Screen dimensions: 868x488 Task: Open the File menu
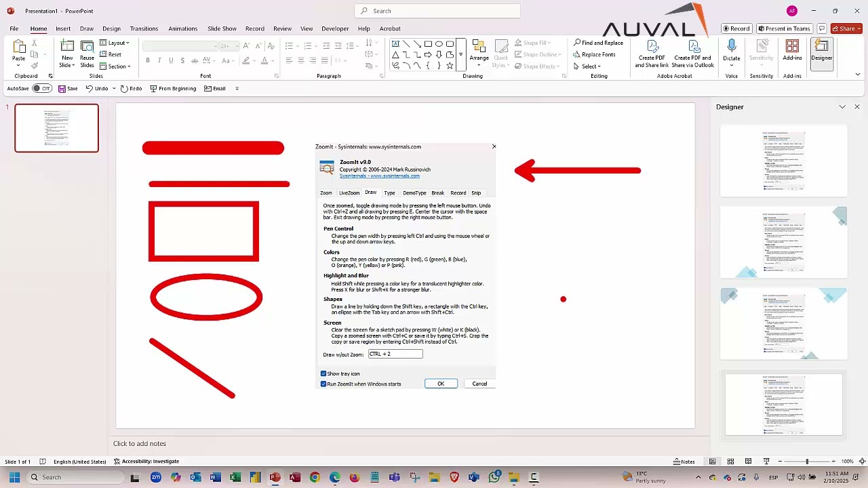[14, 28]
